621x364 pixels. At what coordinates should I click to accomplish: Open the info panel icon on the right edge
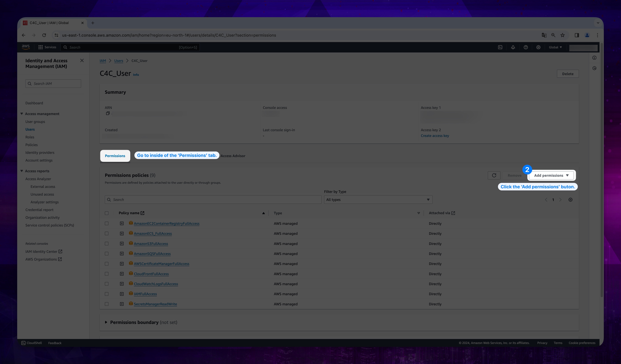(x=594, y=58)
